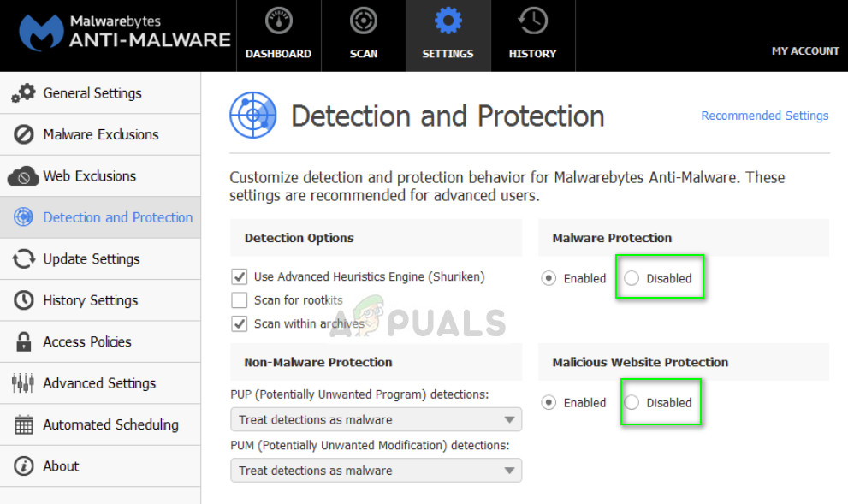
Task: Open MY ACCOUNT
Action: tap(805, 50)
